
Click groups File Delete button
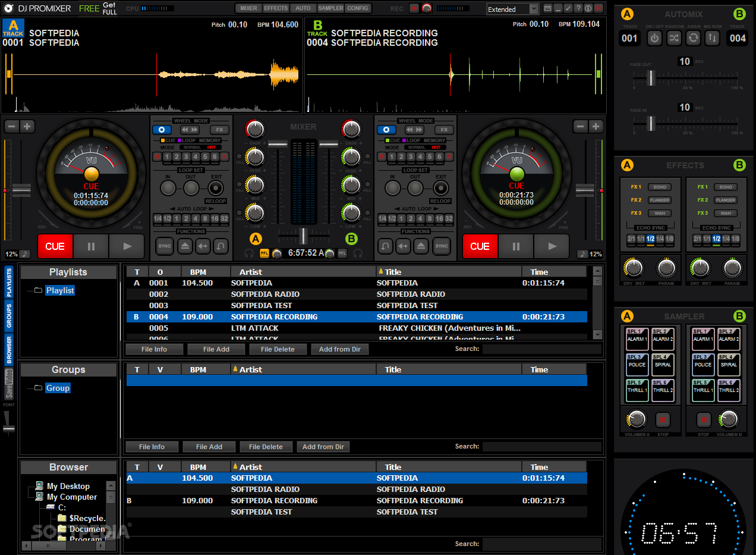(266, 447)
